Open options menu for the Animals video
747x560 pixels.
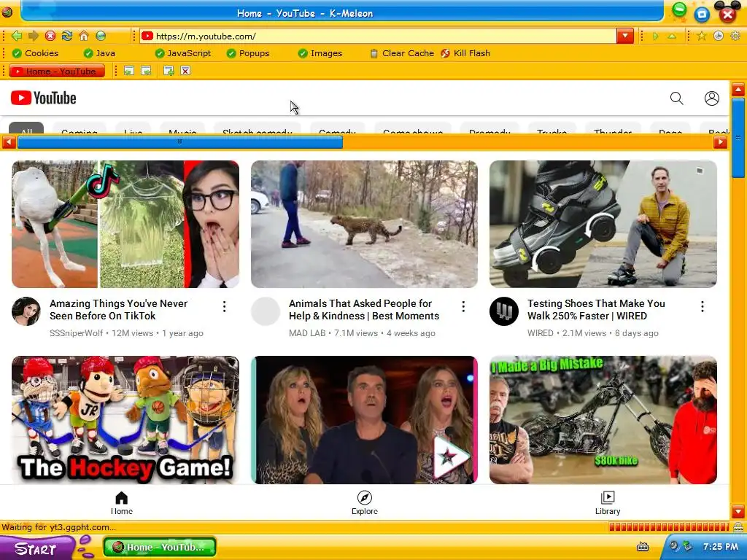coord(463,307)
